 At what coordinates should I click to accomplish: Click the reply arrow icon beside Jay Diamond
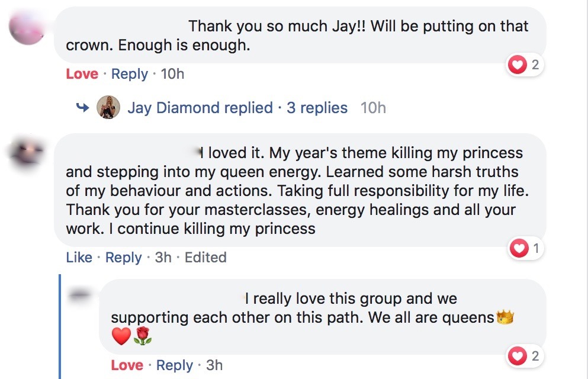coord(82,108)
